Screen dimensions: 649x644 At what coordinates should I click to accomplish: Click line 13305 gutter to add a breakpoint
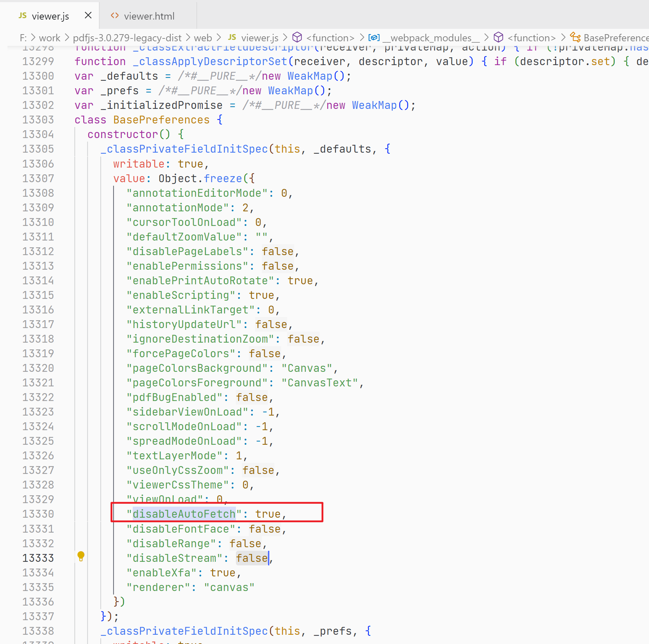[x=38, y=149]
